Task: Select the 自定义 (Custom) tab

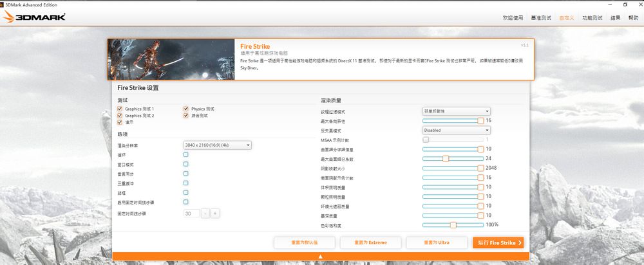Action: click(567, 18)
